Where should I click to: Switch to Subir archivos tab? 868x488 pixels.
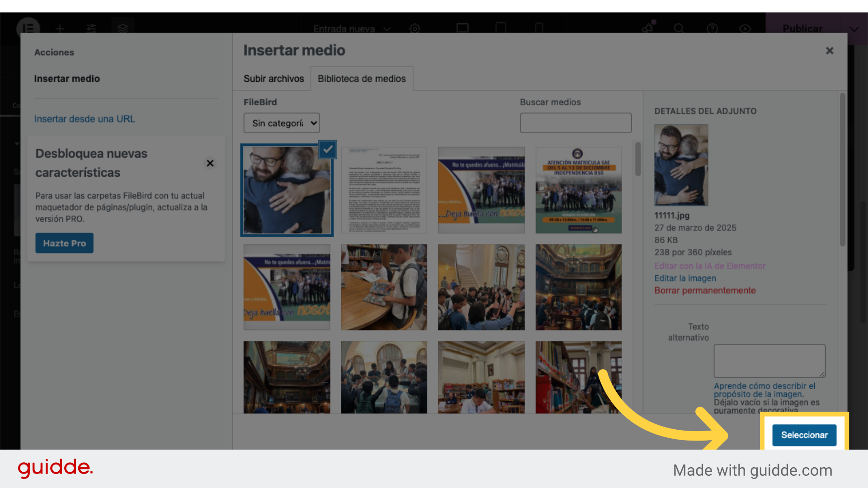click(274, 79)
